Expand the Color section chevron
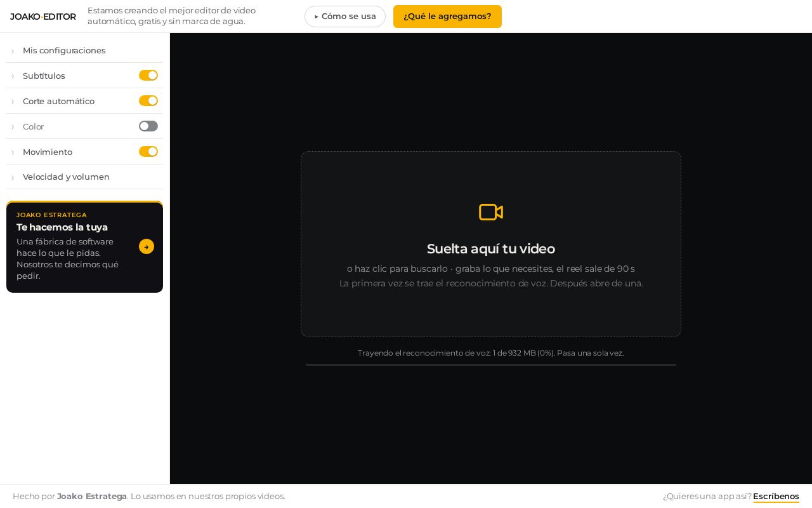The image size is (812, 508). [x=13, y=127]
